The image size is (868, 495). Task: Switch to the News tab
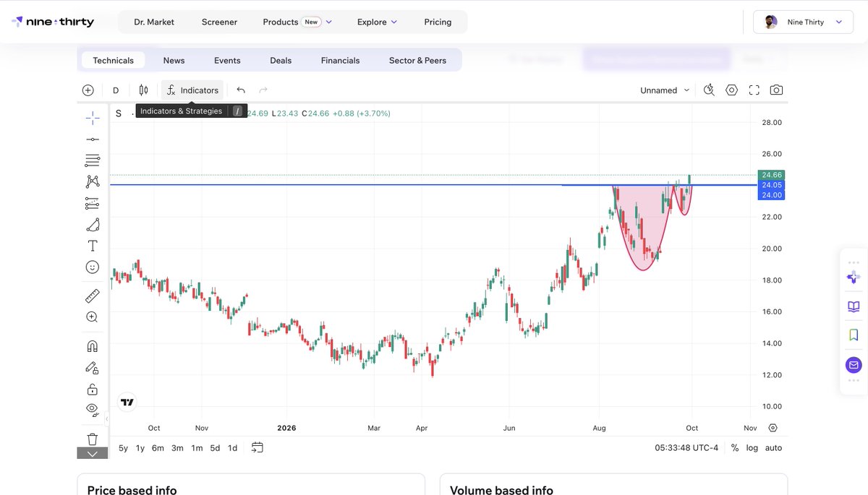point(174,60)
